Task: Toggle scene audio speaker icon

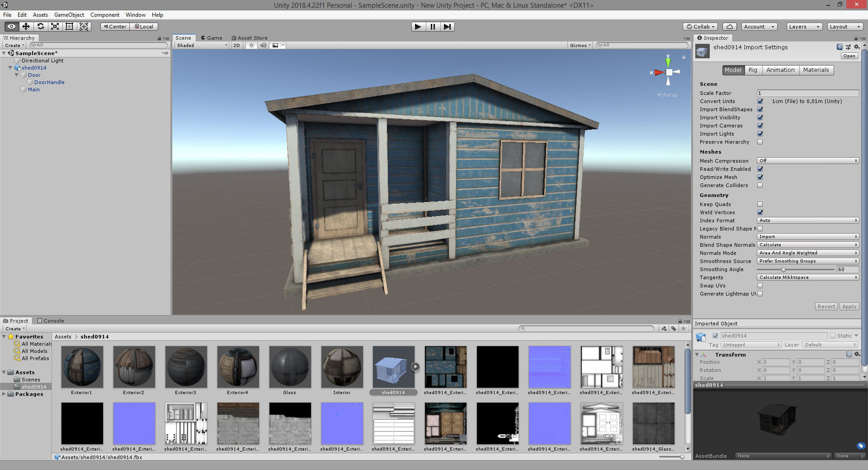Action: coord(263,45)
